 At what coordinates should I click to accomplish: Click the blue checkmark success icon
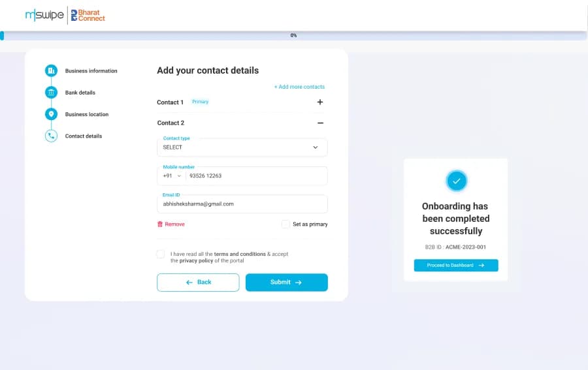457,181
